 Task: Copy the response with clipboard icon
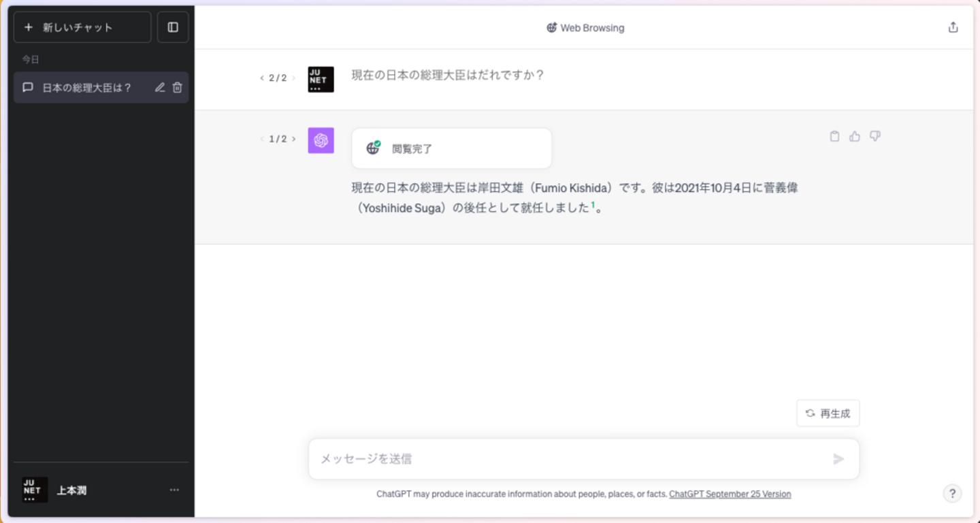(x=834, y=136)
